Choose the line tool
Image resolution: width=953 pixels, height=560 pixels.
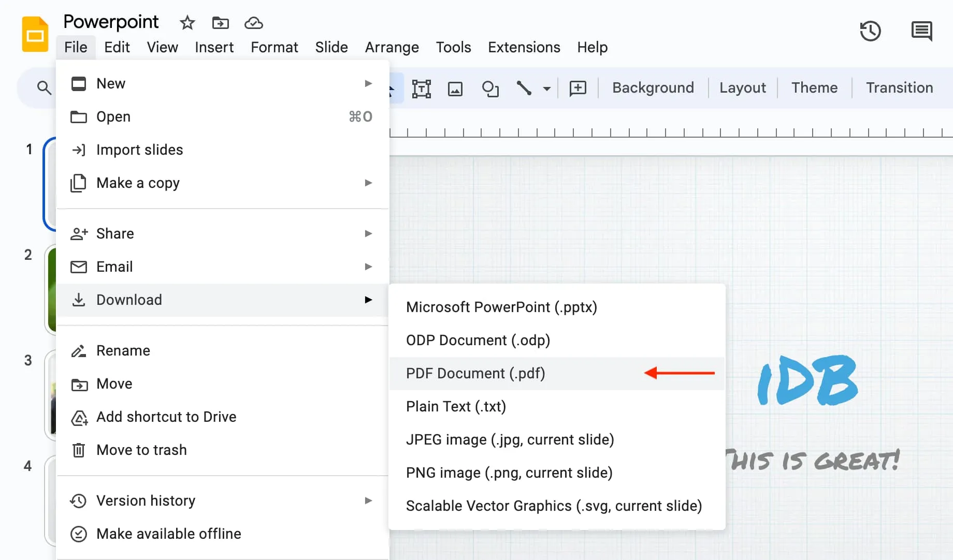tap(524, 89)
